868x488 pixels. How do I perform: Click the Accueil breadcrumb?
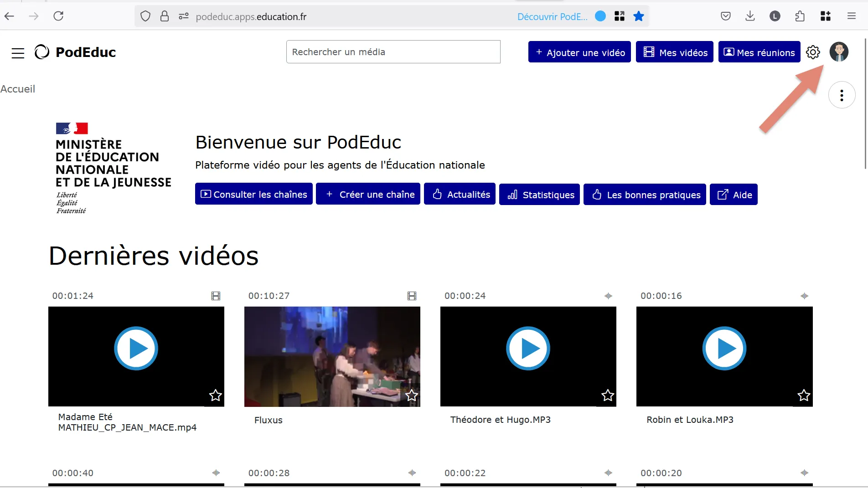18,89
